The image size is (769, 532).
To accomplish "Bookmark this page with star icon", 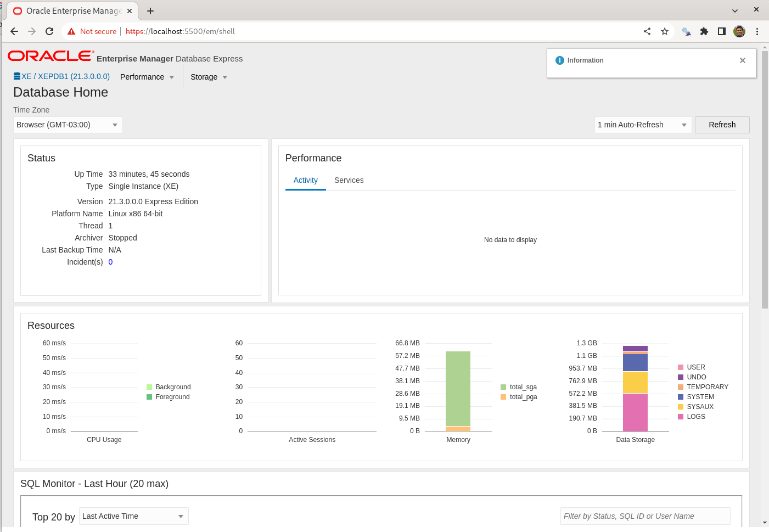I will pyautogui.click(x=665, y=31).
